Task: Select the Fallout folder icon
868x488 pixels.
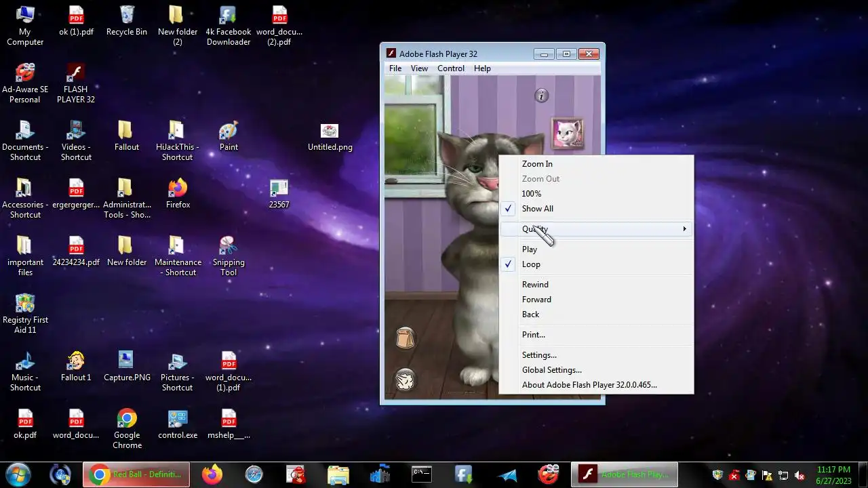Action: click(127, 136)
